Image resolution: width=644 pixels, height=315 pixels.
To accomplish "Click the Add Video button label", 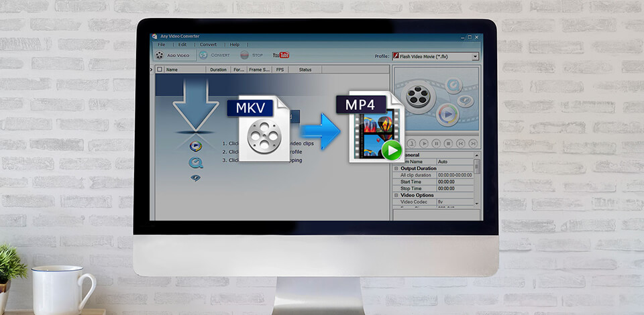I will (x=178, y=56).
